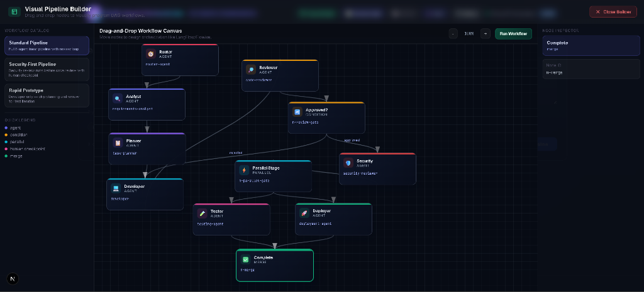This screenshot has width=644, height=292.
Task: Select the Standard Pipeline workflow
Action: [x=47, y=45]
